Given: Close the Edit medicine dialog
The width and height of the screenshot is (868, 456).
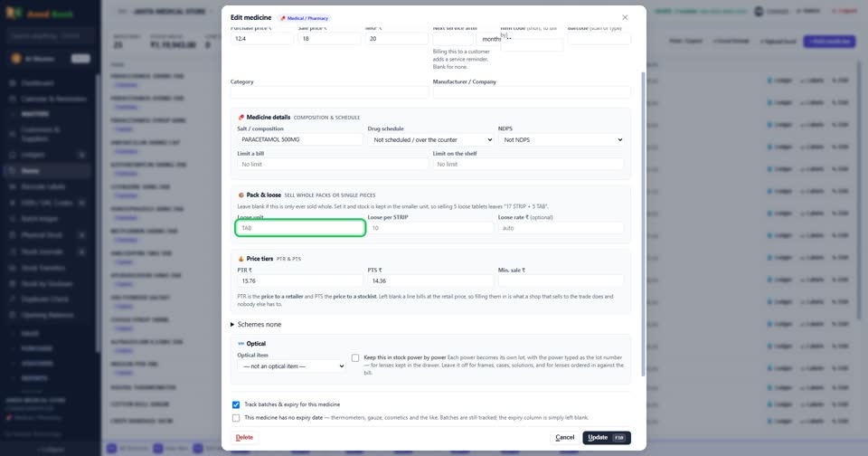Looking at the screenshot, I should coord(625,18).
